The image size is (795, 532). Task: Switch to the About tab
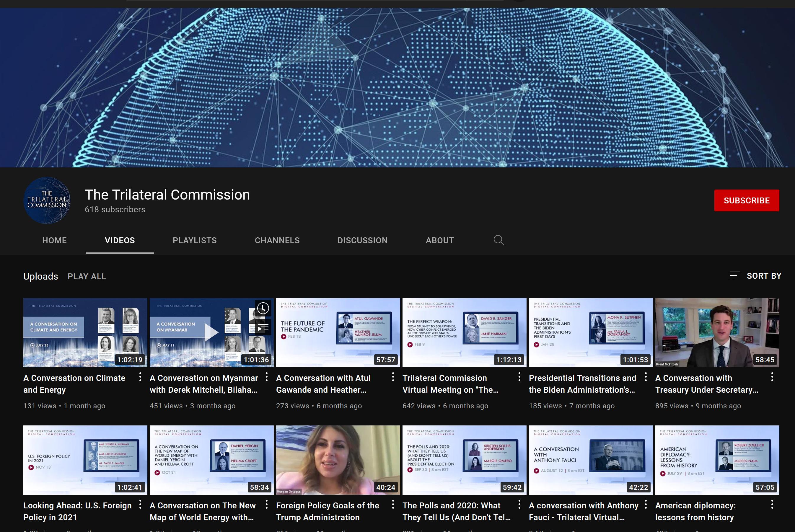coord(439,240)
